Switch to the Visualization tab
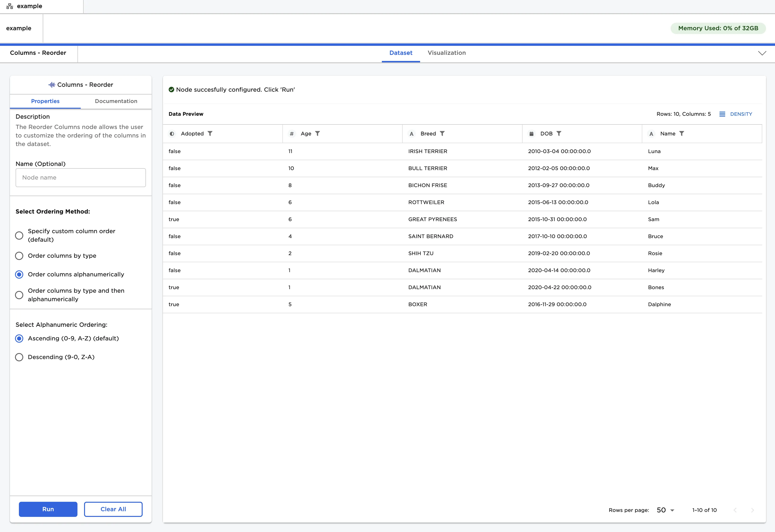The width and height of the screenshot is (775, 532). tap(447, 53)
